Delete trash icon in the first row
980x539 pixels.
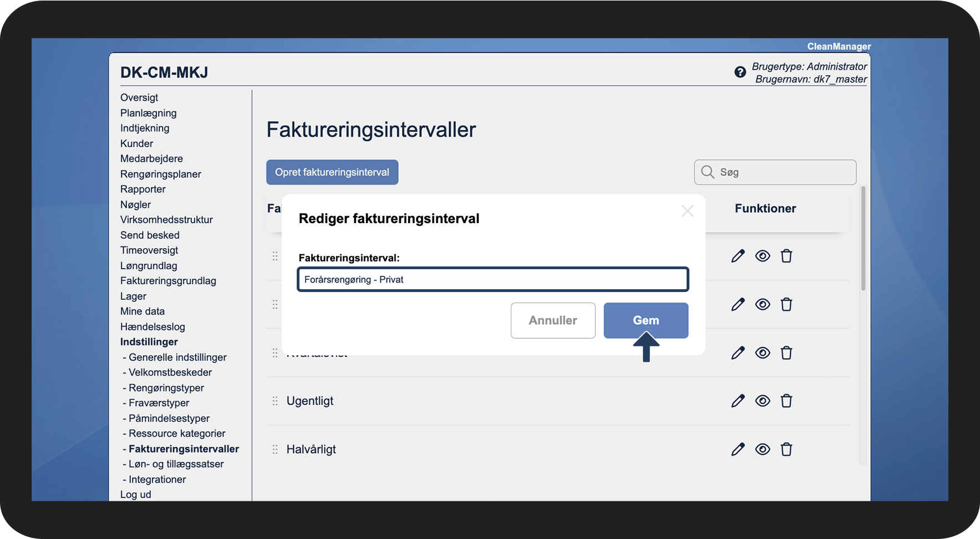(786, 256)
